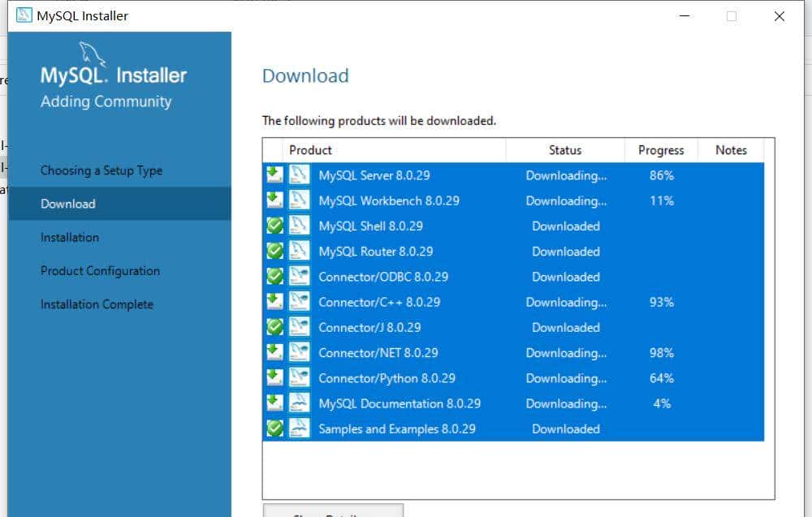The height and width of the screenshot is (517, 812).
Task: Go to Product Configuration step
Action: (x=100, y=271)
